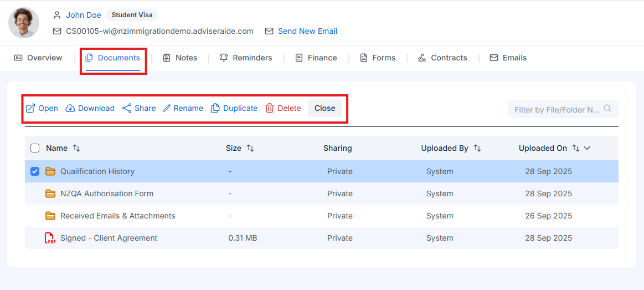644x290 pixels.
Task: Select the Qualification History row name
Action: click(x=97, y=171)
